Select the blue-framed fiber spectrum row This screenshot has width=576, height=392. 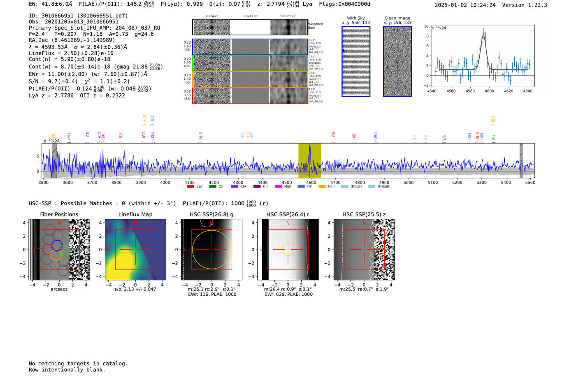click(250, 47)
